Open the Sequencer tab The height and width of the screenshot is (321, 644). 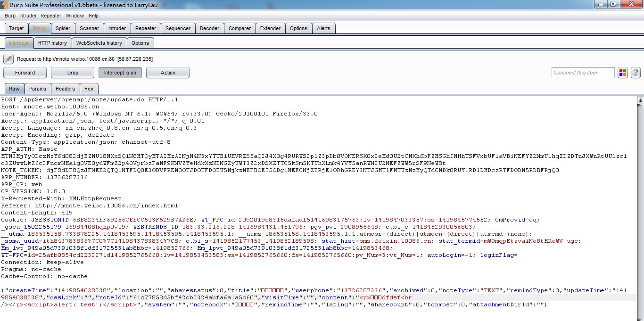click(x=178, y=28)
